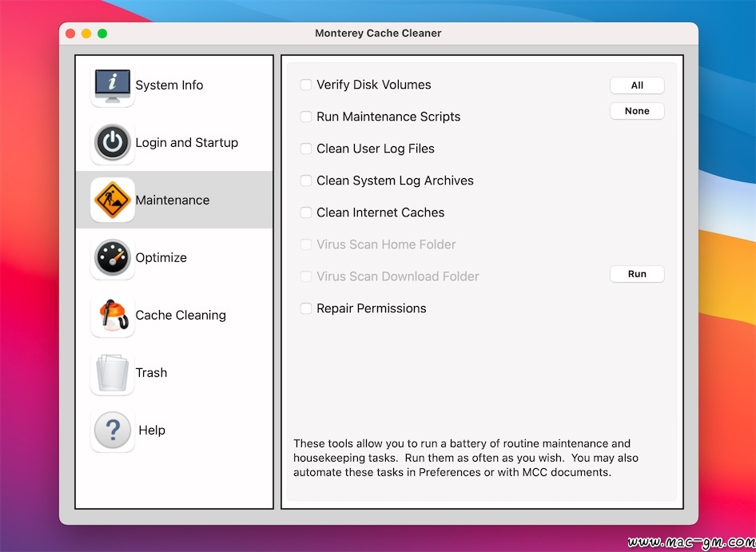This screenshot has width=756, height=552.
Task: Tick Run Maintenance Scripts checkbox
Action: coord(306,117)
